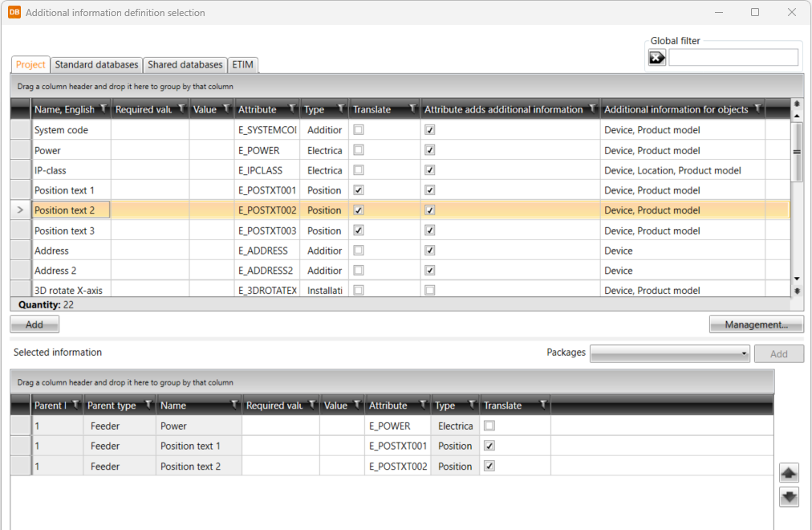Click the Global filter clear icon
812x530 pixels.
coord(657,58)
